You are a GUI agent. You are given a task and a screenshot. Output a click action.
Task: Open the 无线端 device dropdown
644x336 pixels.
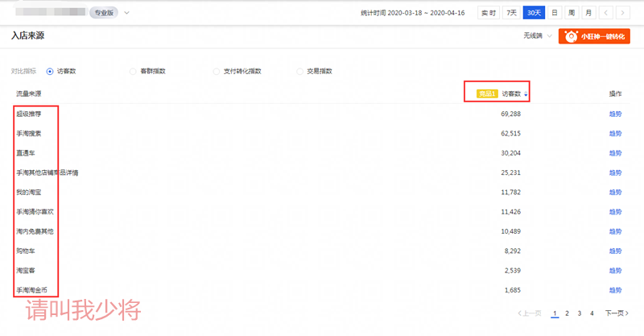[537, 36]
